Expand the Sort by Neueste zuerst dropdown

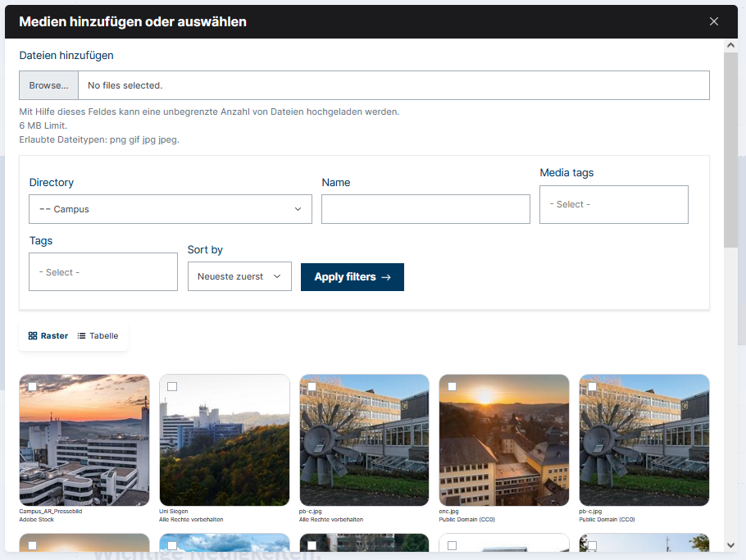[x=239, y=276]
